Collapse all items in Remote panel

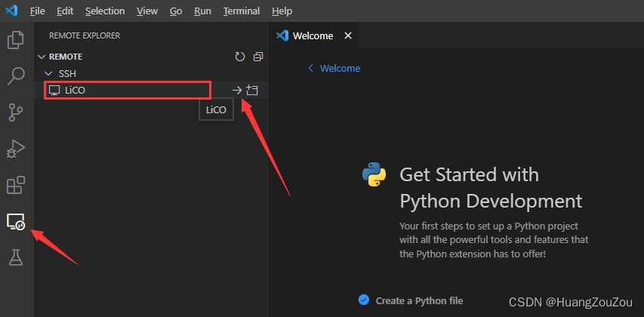[x=258, y=57]
